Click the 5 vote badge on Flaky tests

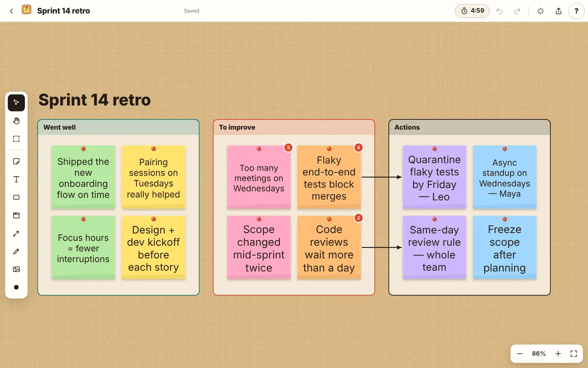tap(359, 148)
